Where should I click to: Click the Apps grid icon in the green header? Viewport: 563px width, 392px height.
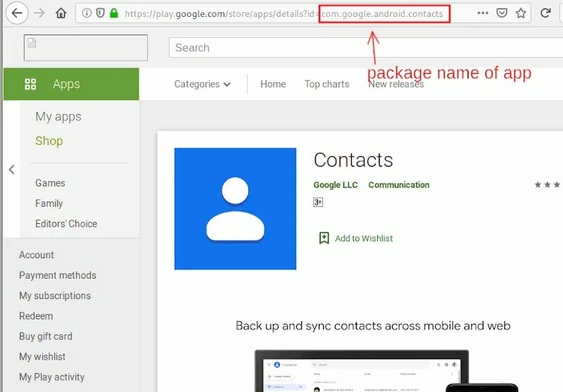[30, 84]
